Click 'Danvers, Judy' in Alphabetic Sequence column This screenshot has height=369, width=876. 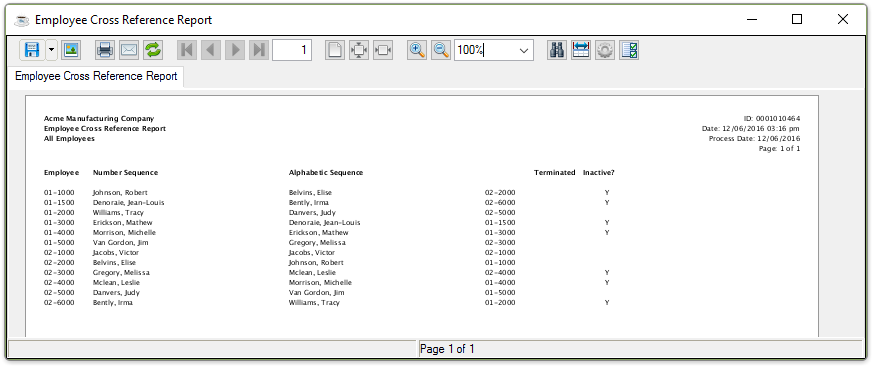[x=312, y=212]
